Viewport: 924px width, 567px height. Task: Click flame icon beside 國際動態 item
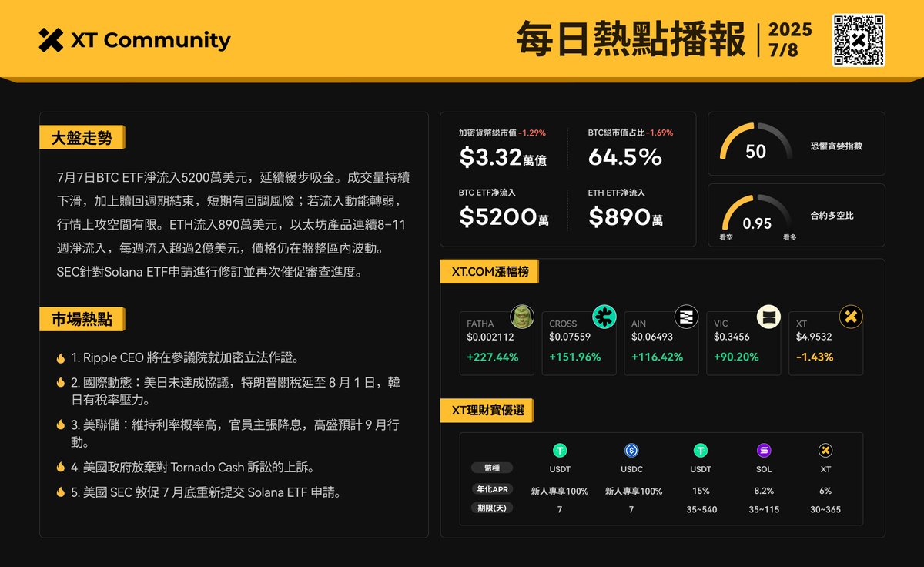pyautogui.click(x=60, y=382)
